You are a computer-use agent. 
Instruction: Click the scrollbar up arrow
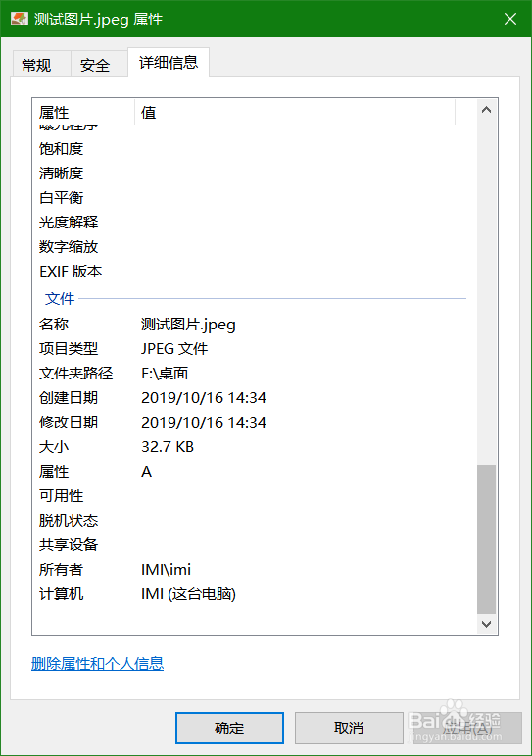[486, 110]
